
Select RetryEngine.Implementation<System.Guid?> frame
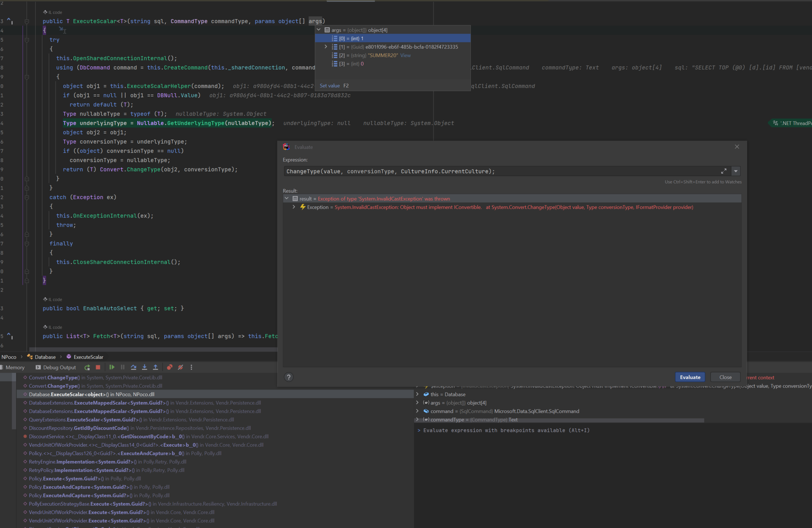coord(215,461)
